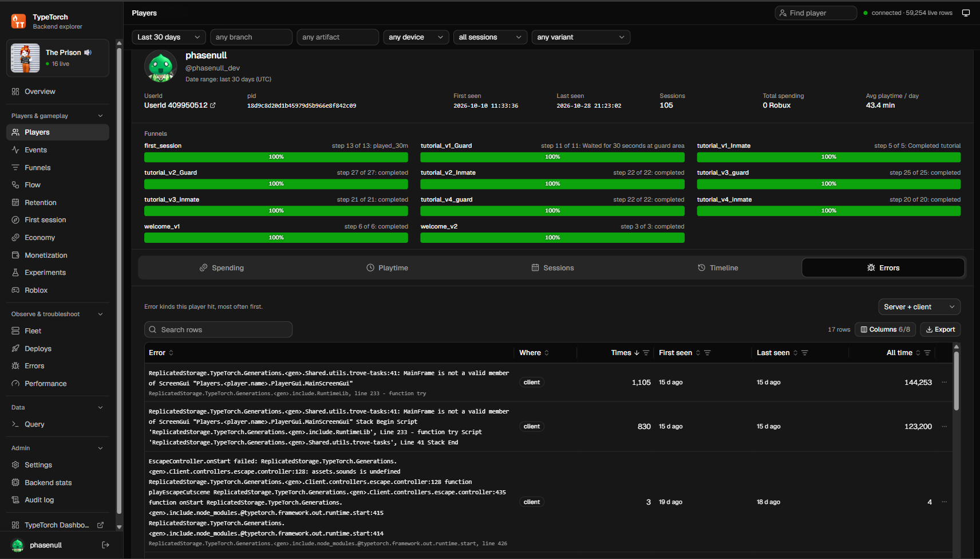Click the first_session funnel progress bar
Screen dimensions: 980x559
point(276,157)
